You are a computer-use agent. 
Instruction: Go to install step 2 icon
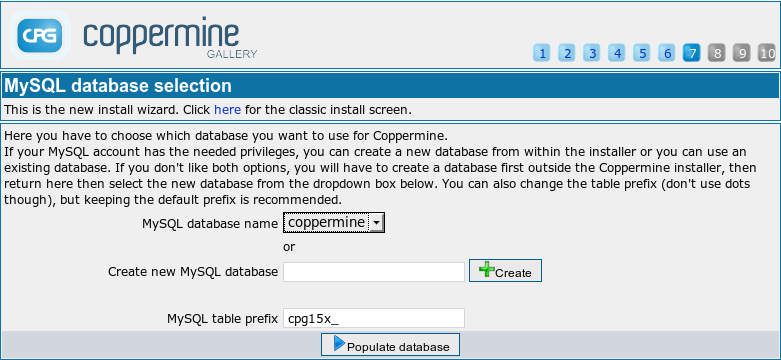point(567,53)
